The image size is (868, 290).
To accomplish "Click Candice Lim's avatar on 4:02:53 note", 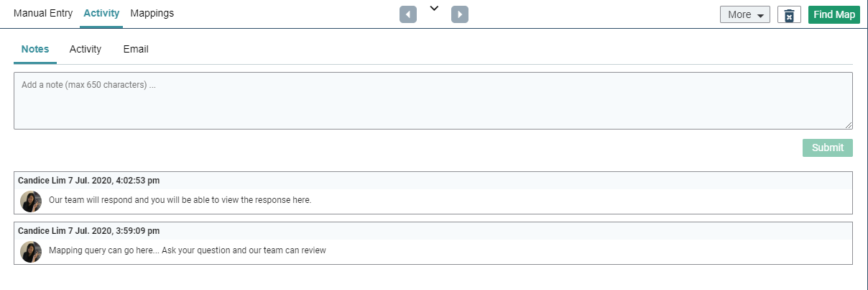I will tap(31, 201).
